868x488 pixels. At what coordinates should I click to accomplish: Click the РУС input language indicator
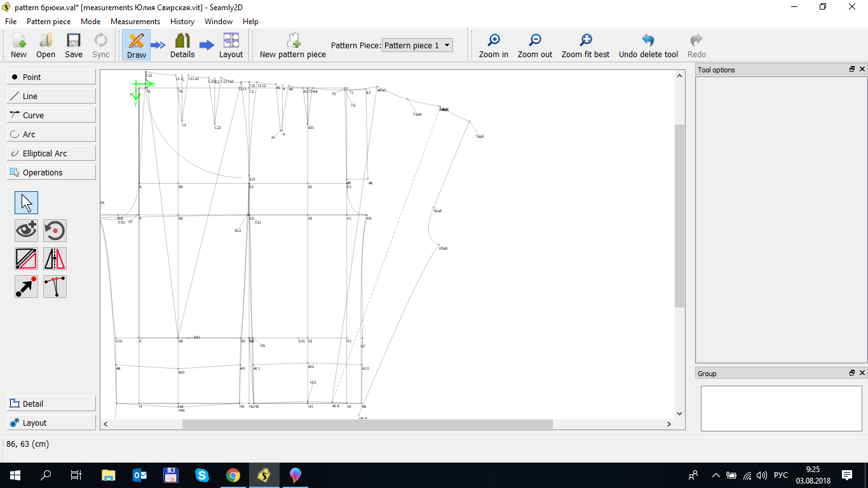click(781, 475)
